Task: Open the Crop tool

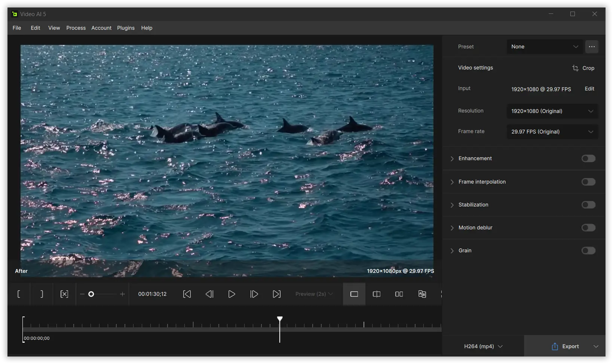Action: pos(583,68)
